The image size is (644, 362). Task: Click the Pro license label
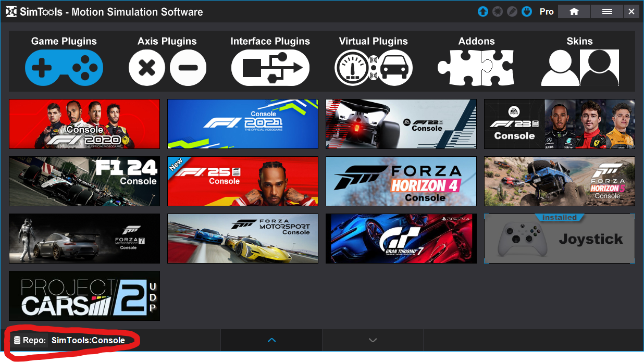[x=547, y=11]
